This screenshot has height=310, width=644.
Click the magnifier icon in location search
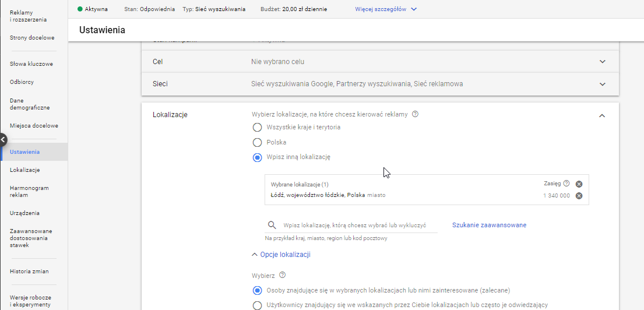[272, 225]
